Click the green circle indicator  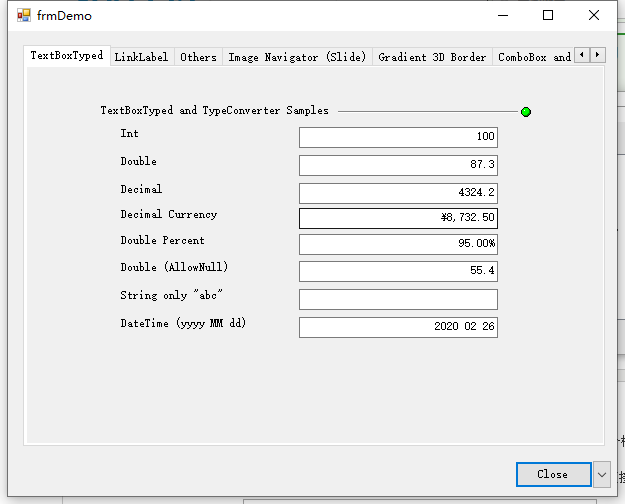coord(526,112)
